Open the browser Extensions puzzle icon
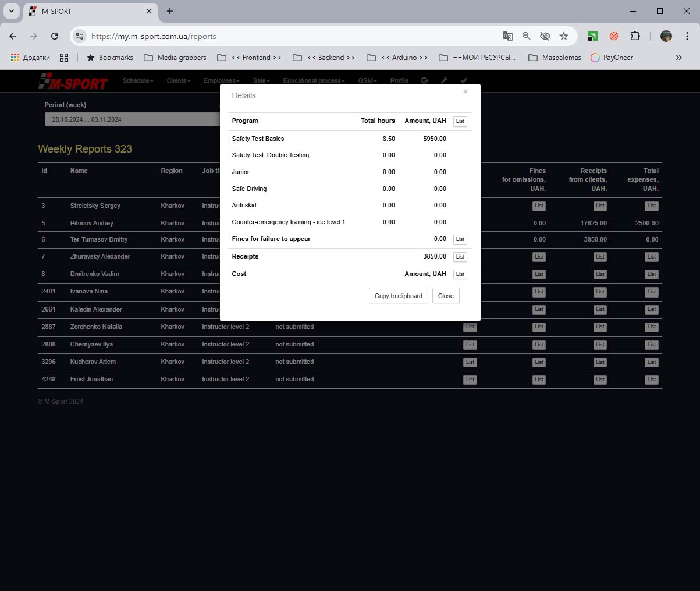This screenshot has width=700, height=591. tap(635, 36)
